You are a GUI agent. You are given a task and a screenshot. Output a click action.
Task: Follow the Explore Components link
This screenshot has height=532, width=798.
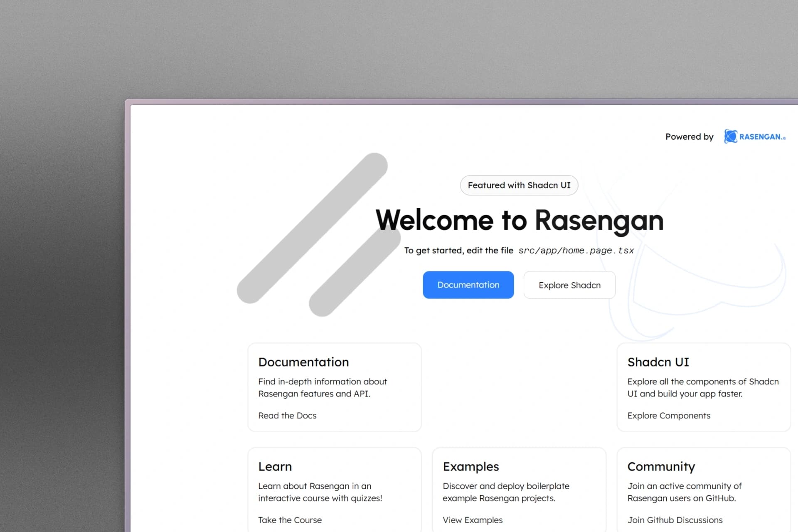coord(668,416)
